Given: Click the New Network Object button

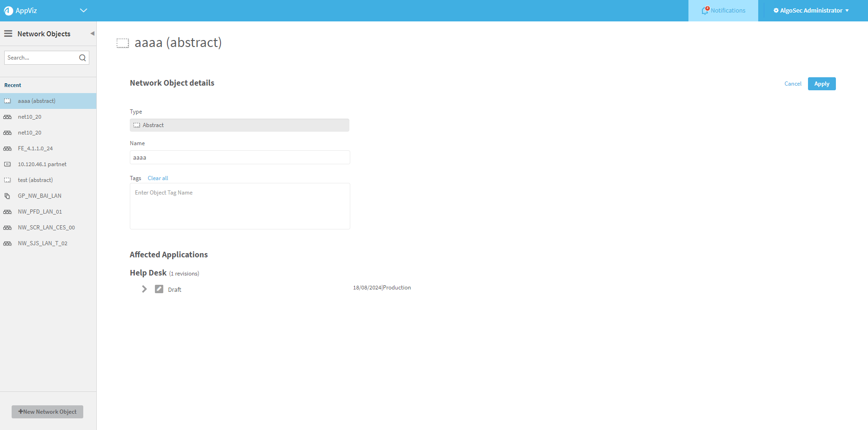Looking at the screenshot, I should 47,412.
